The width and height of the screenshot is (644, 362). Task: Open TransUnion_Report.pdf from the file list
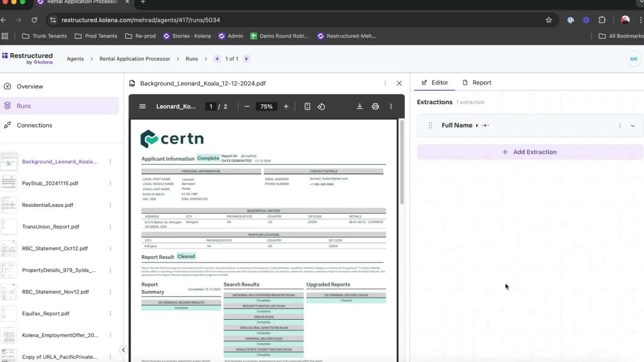tap(50, 227)
